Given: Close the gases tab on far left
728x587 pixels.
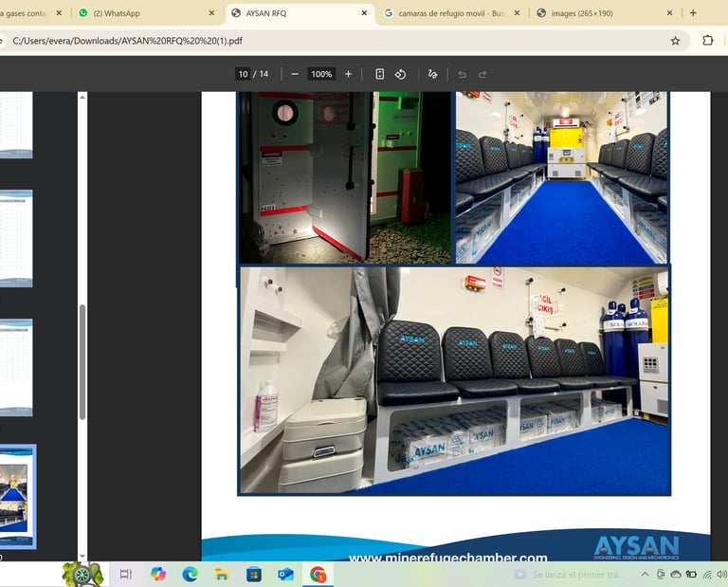Looking at the screenshot, I should (59, 13).
